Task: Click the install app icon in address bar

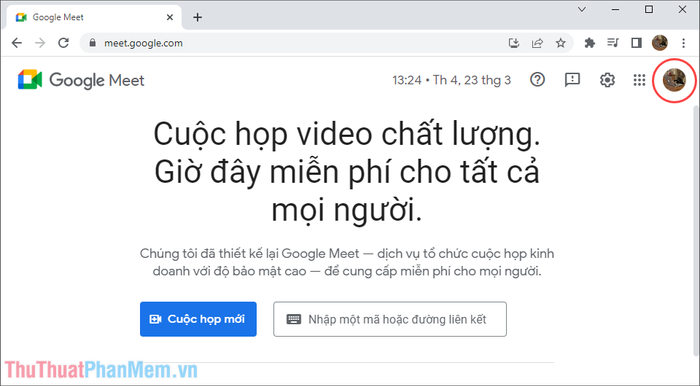Action: (x=514, y=43)
